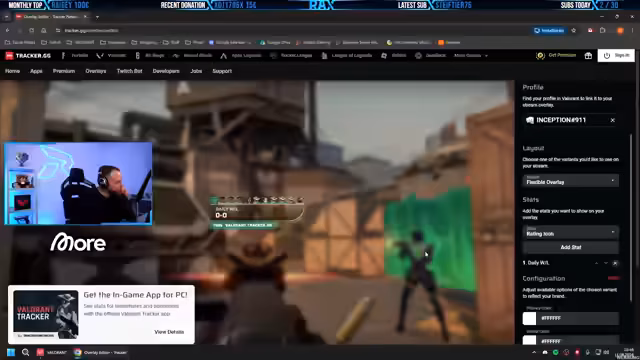Image resolution: width=640 pixels, height=360 pixels.
Task: Reload the page with the refresh icon
Action: (31, 31)
